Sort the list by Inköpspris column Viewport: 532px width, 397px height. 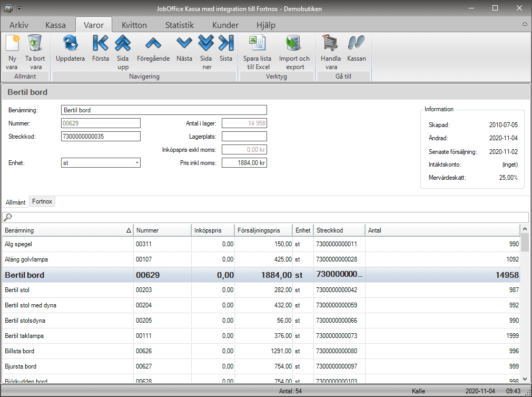click(213, 230)
